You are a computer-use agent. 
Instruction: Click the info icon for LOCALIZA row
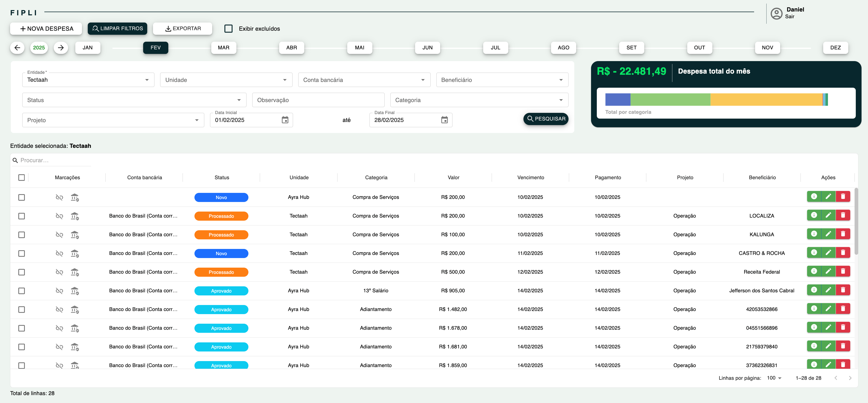814,215
